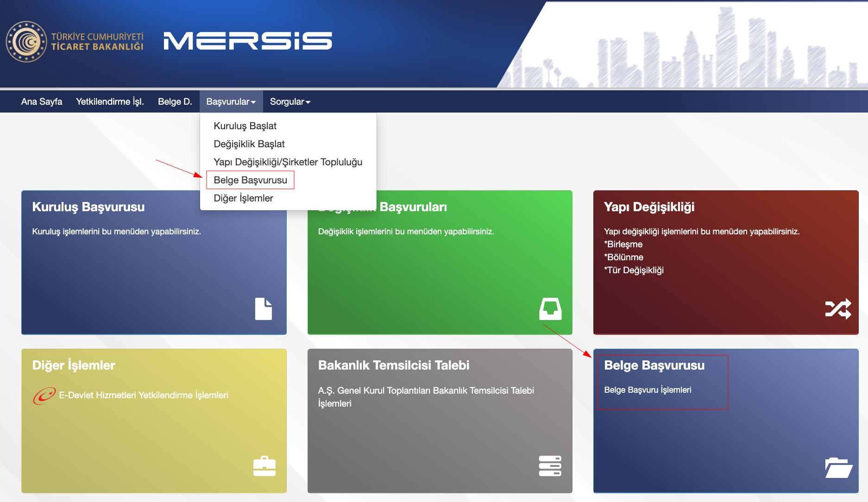This screenshot has height=502, width=868.
Task: Click the Belge Başvuru İşlemleri text
Action: point(648,390)
